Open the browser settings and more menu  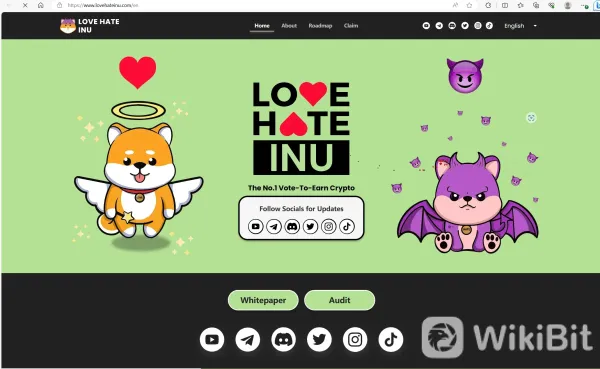(584, 5)
